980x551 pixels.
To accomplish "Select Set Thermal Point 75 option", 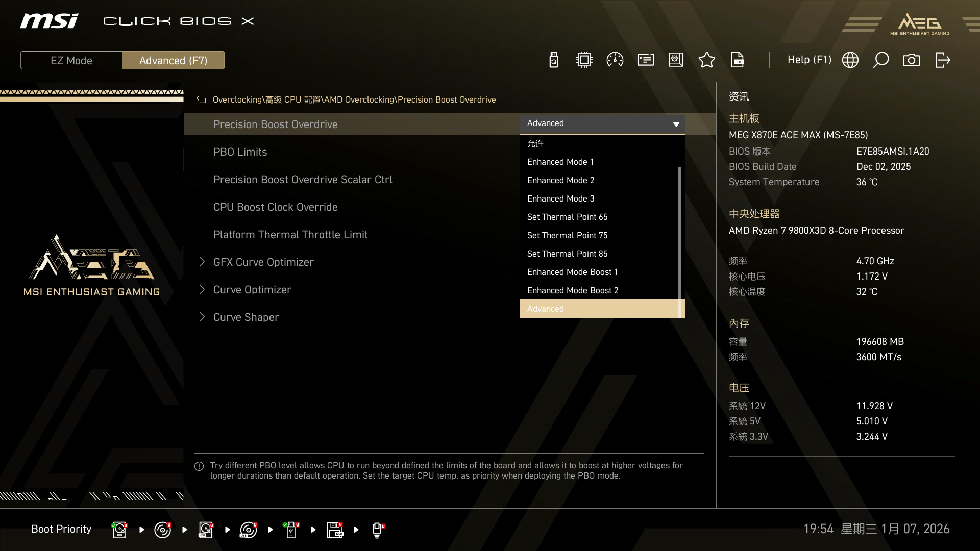I will pos(567,235).
